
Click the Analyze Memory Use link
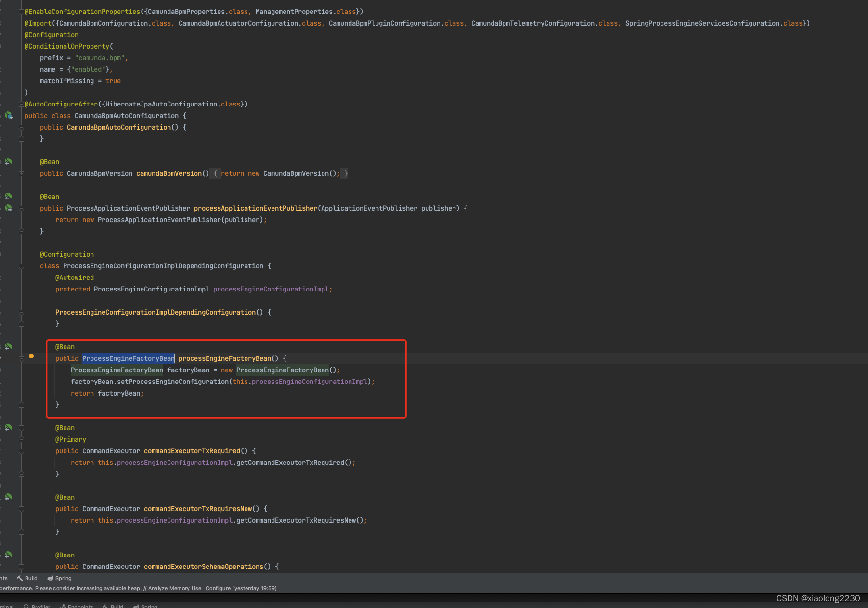[x=175, y=588]
